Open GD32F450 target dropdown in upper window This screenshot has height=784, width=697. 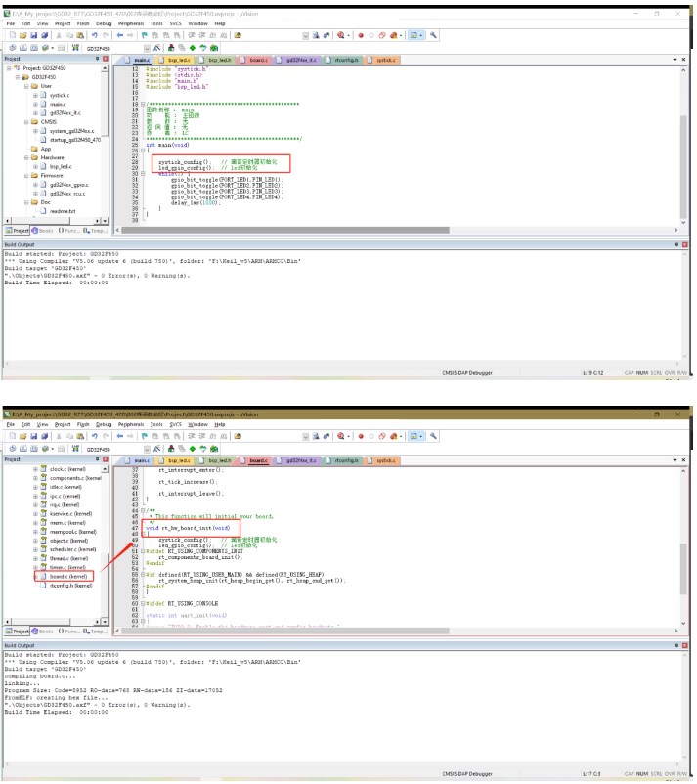point(147,49)
